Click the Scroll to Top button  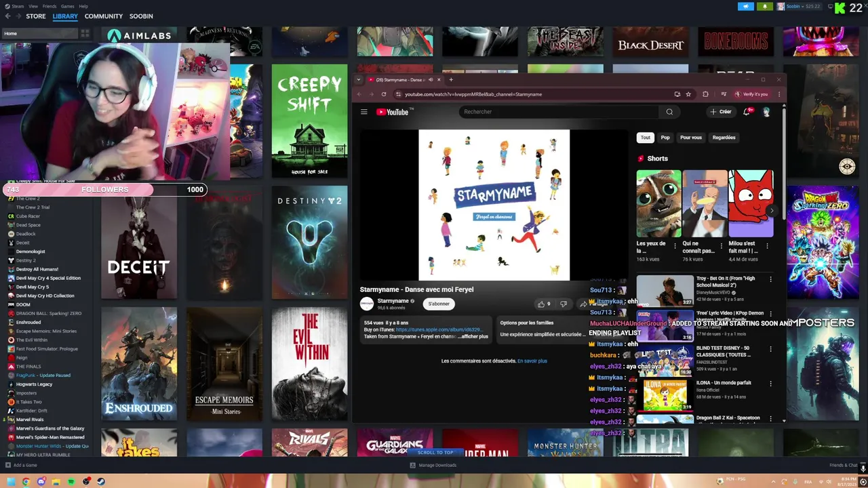click(x=435, y=452)
